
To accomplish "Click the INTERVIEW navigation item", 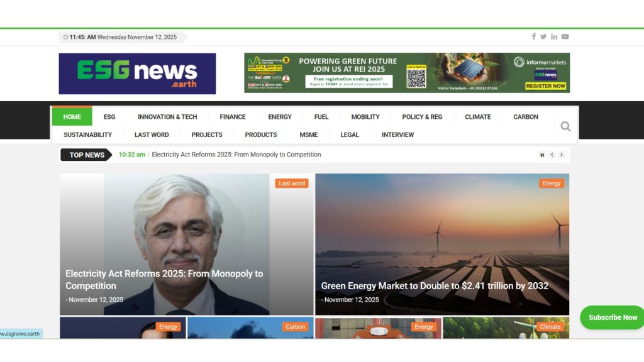I will 397,134.
